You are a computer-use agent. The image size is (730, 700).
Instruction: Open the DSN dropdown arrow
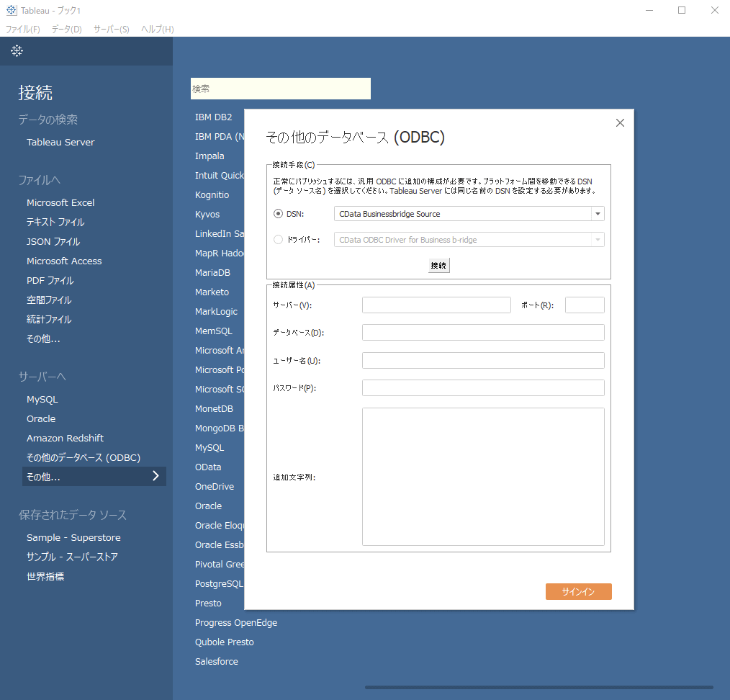[598, 214]
